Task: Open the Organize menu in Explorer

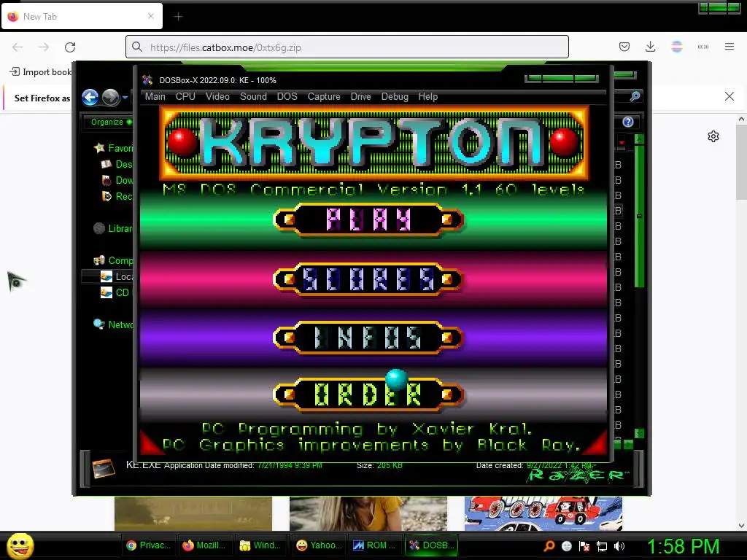Action: (111, 122)
